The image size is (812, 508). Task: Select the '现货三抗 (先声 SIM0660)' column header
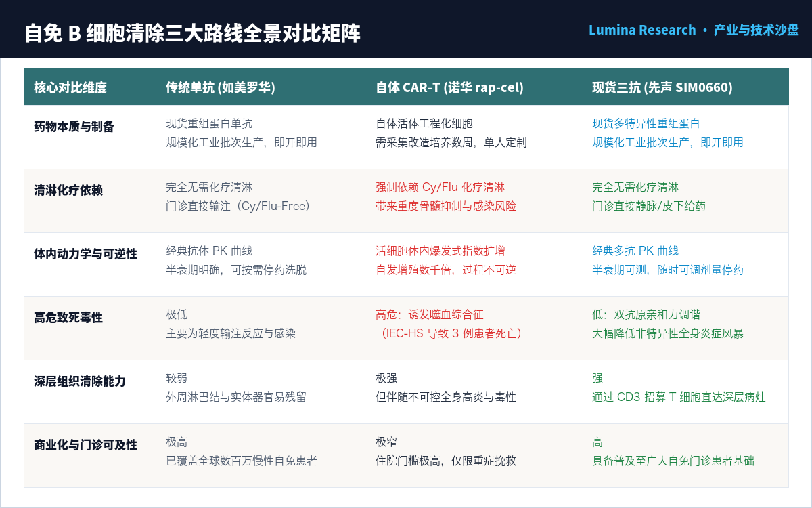tap(662, 87)
